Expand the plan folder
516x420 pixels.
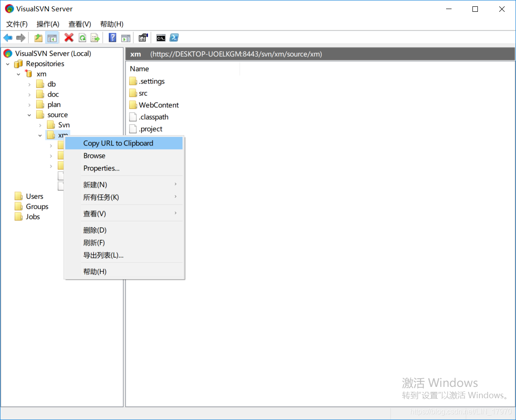click(x=29, y=105)
